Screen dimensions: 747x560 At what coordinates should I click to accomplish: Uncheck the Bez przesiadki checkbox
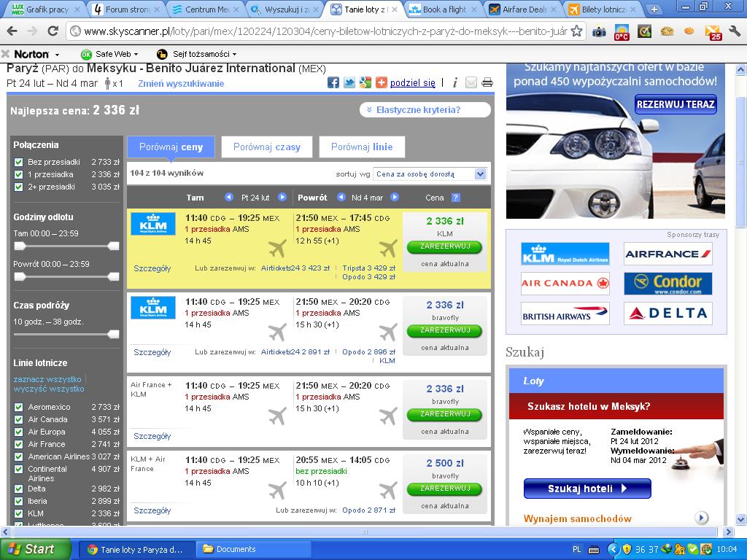click(x=18, y=163)
